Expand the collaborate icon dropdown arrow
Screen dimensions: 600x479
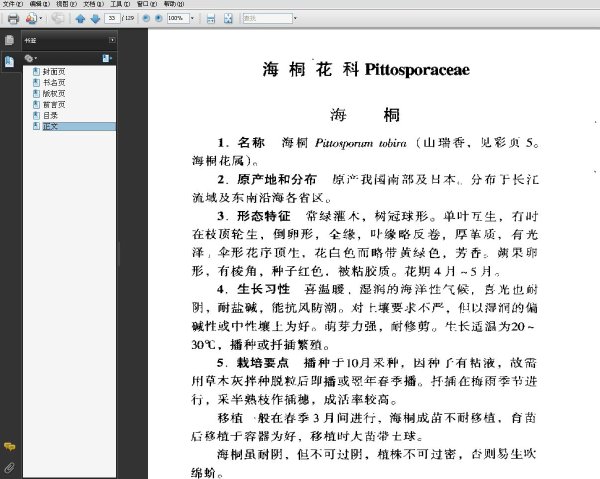[x=41, y=18]
